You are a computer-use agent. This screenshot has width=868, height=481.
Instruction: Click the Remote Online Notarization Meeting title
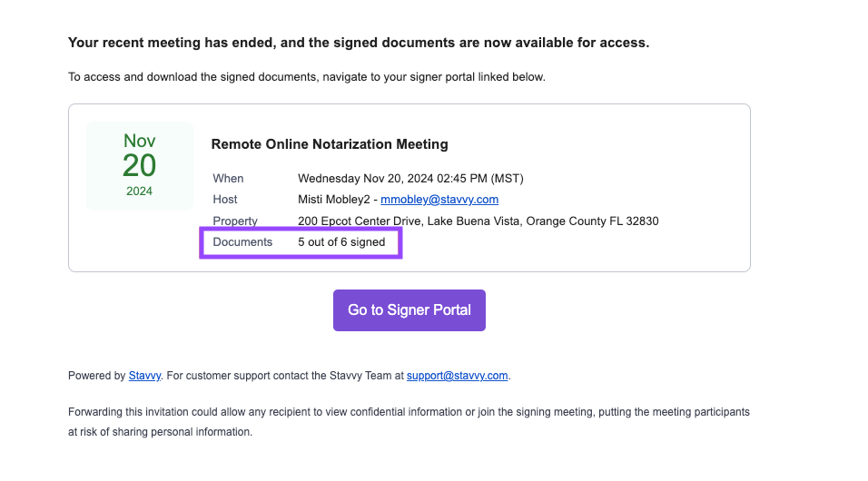pos(330,144)
